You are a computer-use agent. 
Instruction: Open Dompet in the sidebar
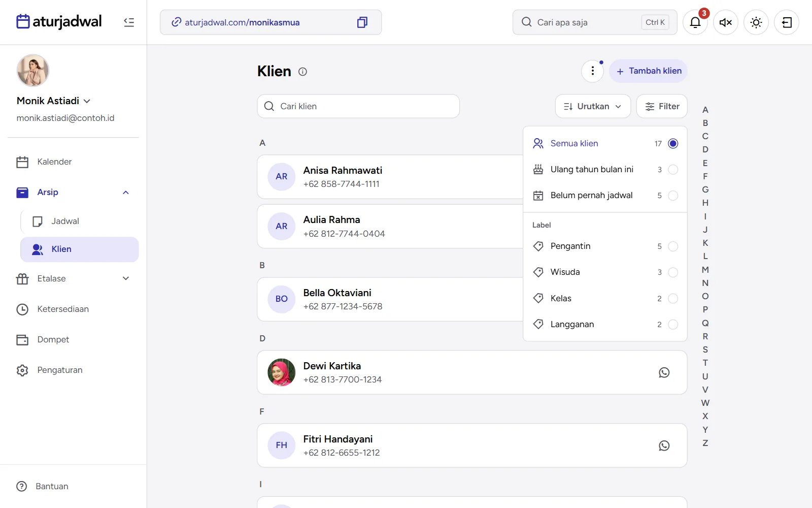(73, 340)
